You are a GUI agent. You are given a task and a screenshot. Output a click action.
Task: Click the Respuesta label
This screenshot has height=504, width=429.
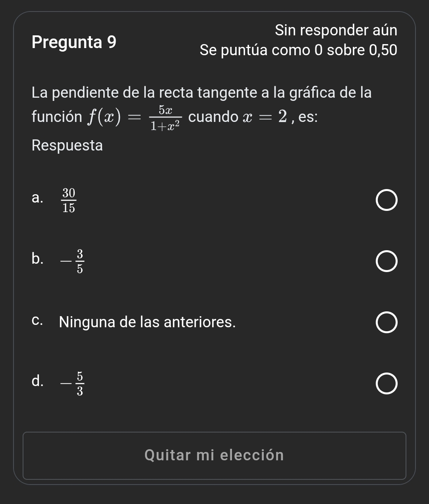(x=67, y=145)
